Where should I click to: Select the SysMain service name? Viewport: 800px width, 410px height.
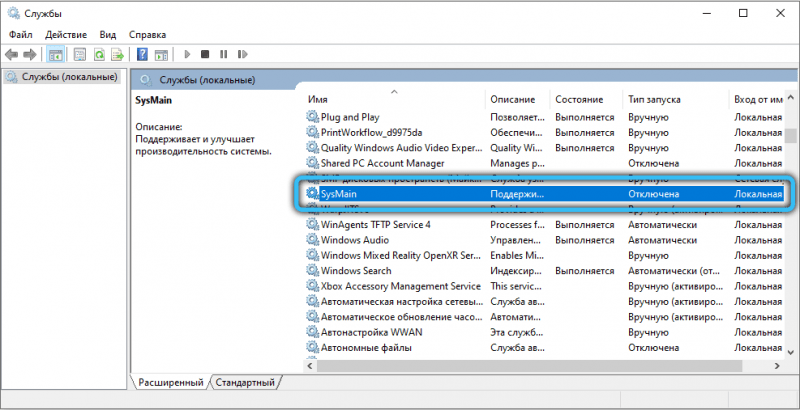339,194
